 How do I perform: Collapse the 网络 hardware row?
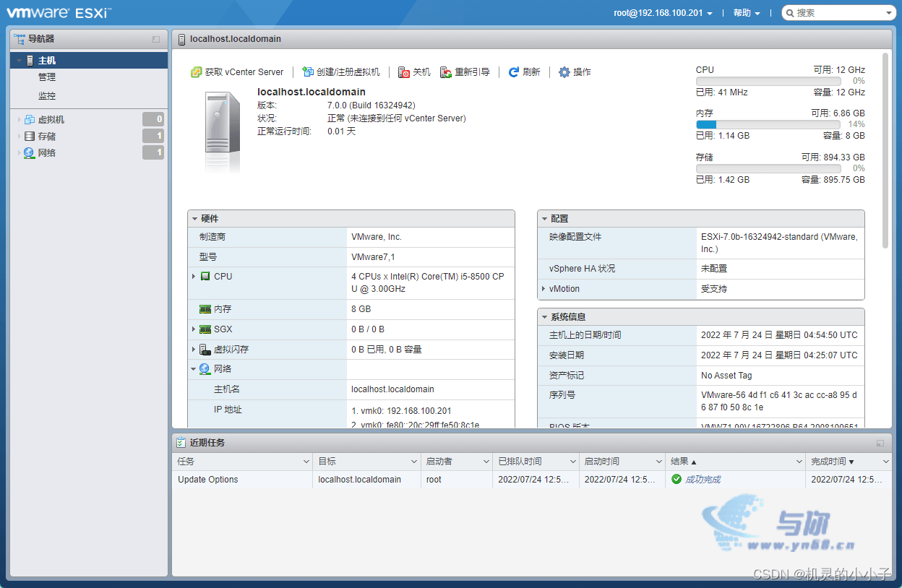pos(194,369)
